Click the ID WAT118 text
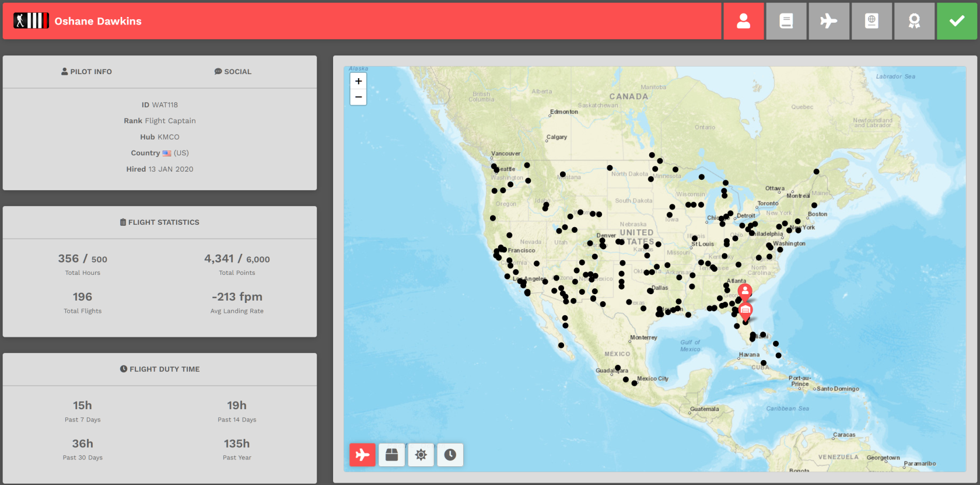The height and width of the screenshot is (485, 980). point(160,105)
